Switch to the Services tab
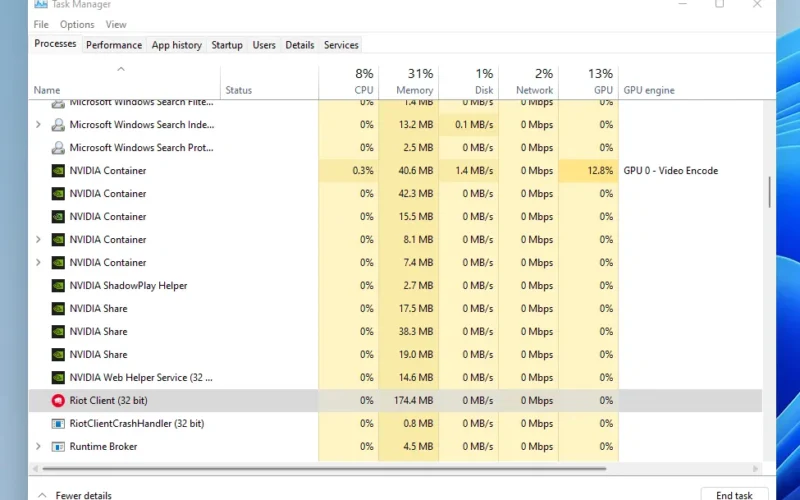Viewport: 800px width, 500px height. tap(341, 45)
